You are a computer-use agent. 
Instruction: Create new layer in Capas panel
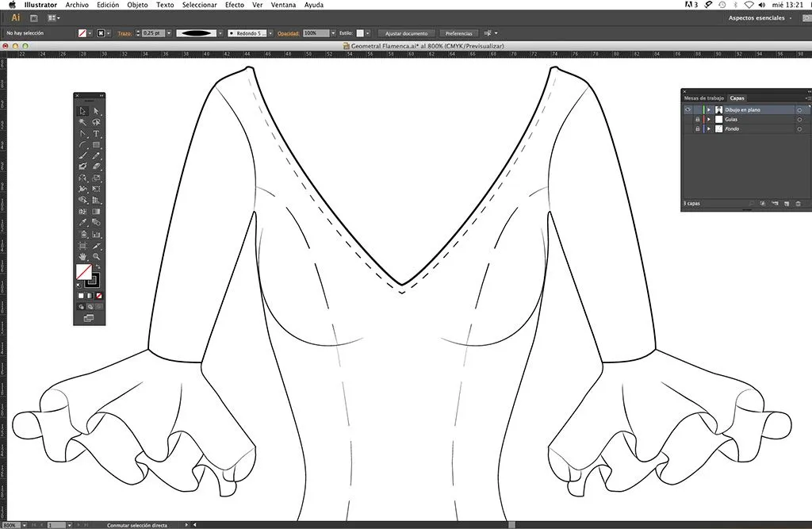tap(786, 204)
